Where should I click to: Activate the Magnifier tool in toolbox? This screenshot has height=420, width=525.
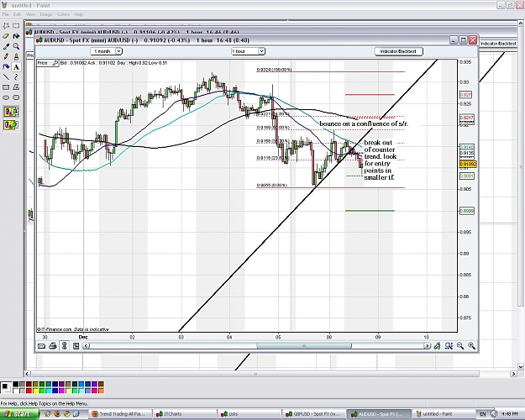[x=16, y=46]
